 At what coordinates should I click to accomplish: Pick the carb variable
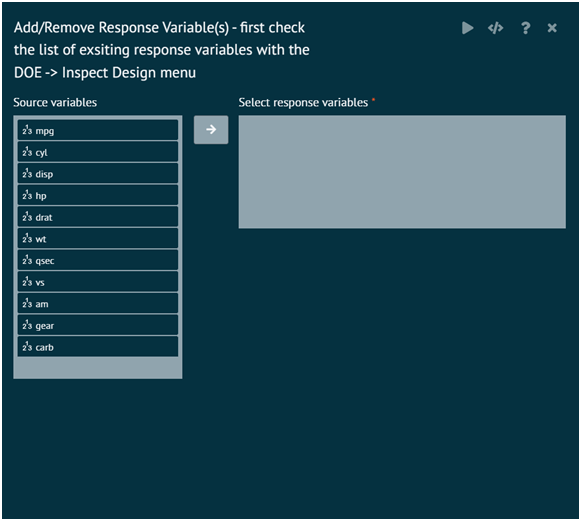coord(98,347)
